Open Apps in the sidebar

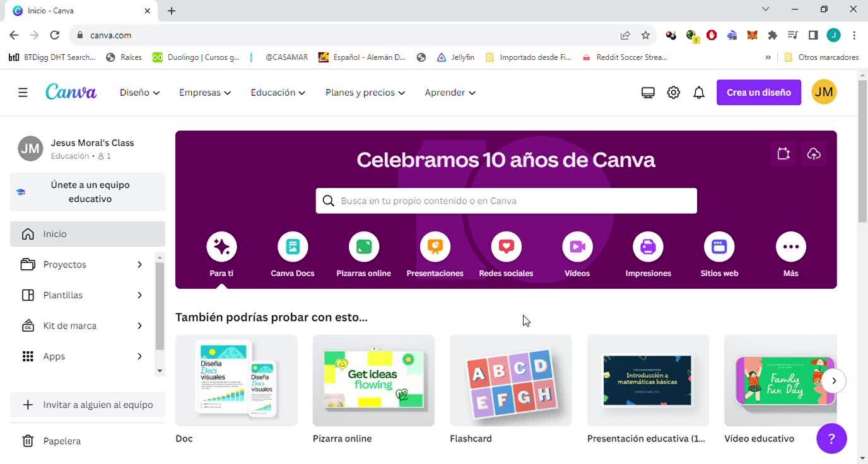[54, 357]
